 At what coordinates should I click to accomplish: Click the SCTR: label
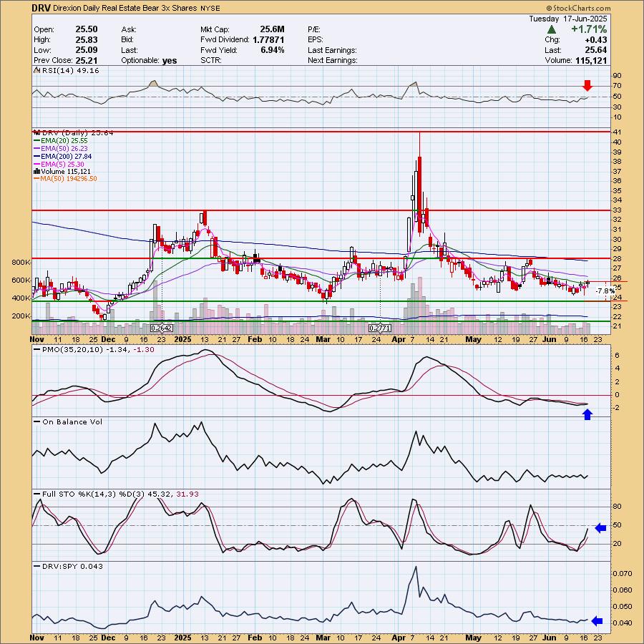coord(211,60)
